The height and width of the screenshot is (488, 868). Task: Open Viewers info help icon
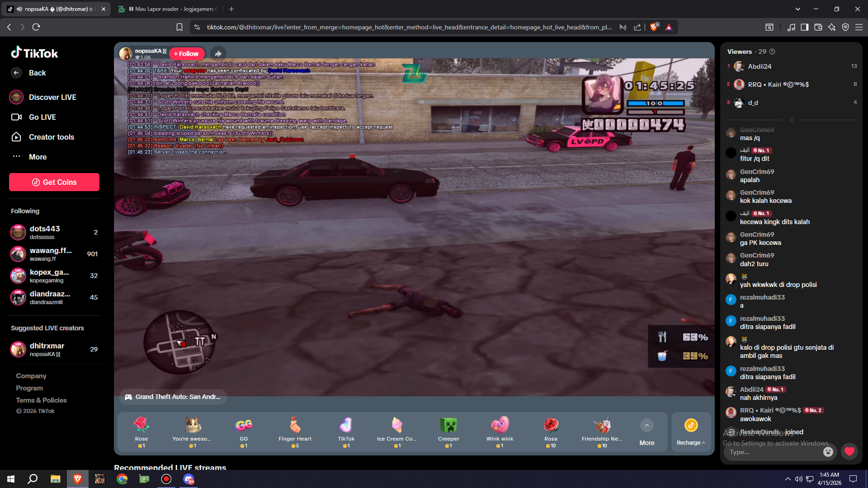(772, 52)
